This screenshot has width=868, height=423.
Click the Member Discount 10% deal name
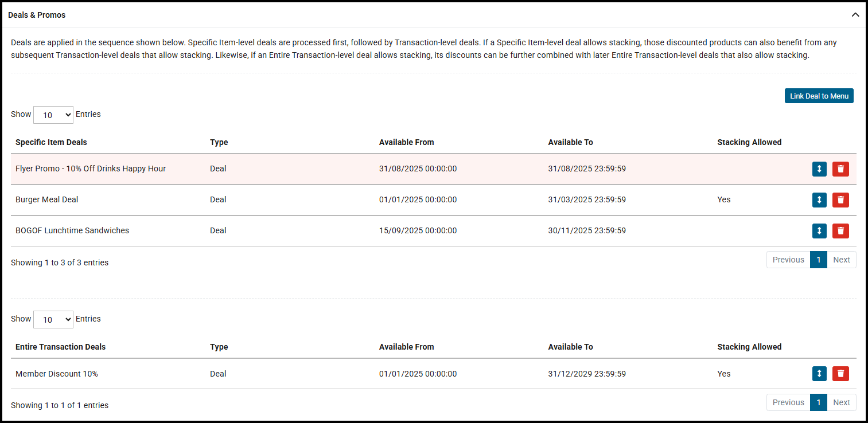57,374
